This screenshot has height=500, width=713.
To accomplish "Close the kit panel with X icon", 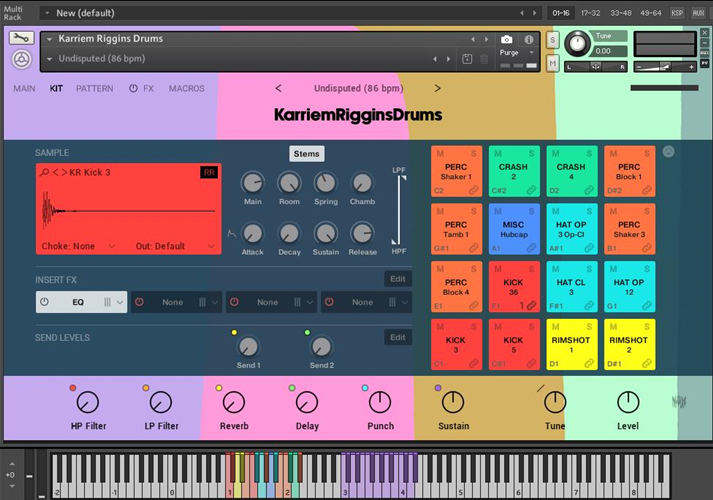I will (668, 152).
